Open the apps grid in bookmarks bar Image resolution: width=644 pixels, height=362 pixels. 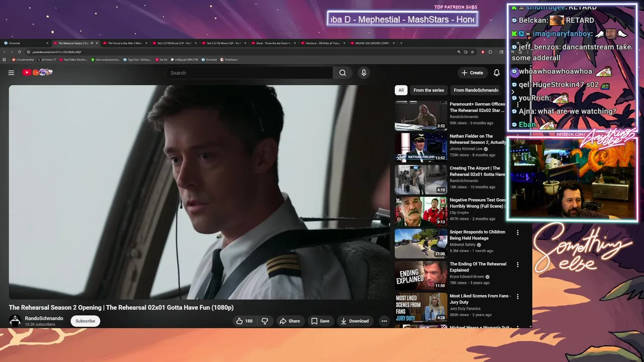5,59
